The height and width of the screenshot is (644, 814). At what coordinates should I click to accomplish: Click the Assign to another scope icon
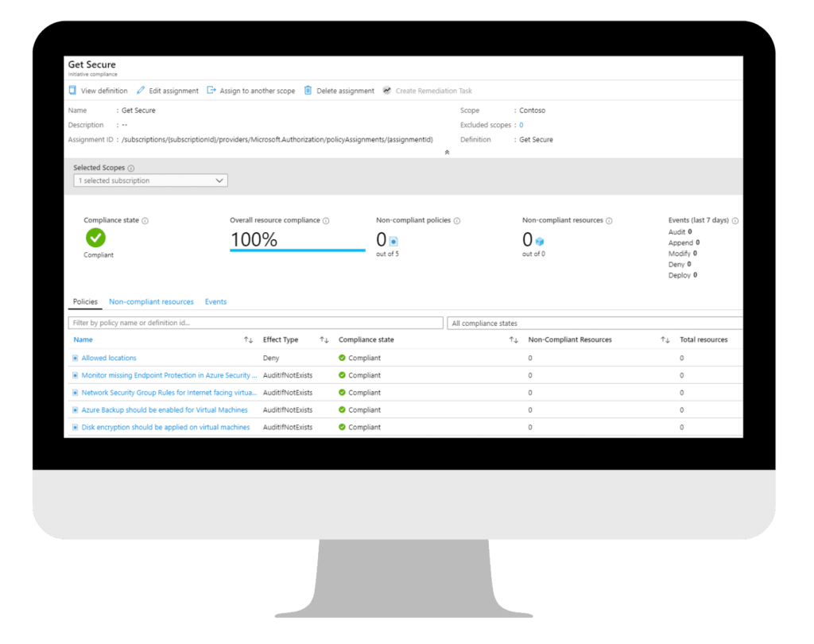point(211,91)
